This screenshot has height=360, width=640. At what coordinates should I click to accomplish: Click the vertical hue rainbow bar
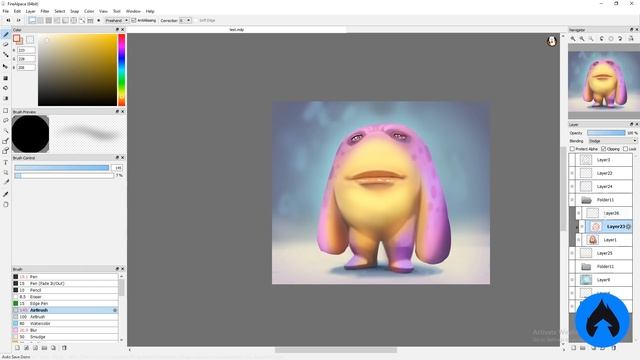coord(122,70)
